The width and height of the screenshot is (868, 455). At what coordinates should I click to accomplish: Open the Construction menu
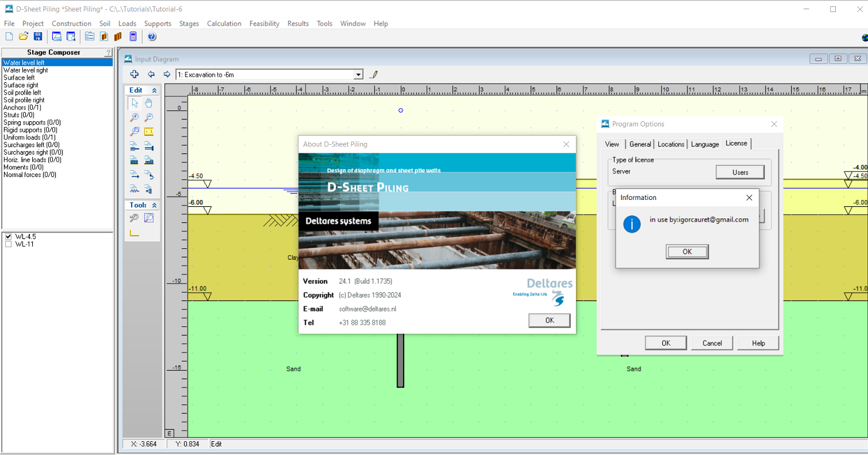click(71, 24)
